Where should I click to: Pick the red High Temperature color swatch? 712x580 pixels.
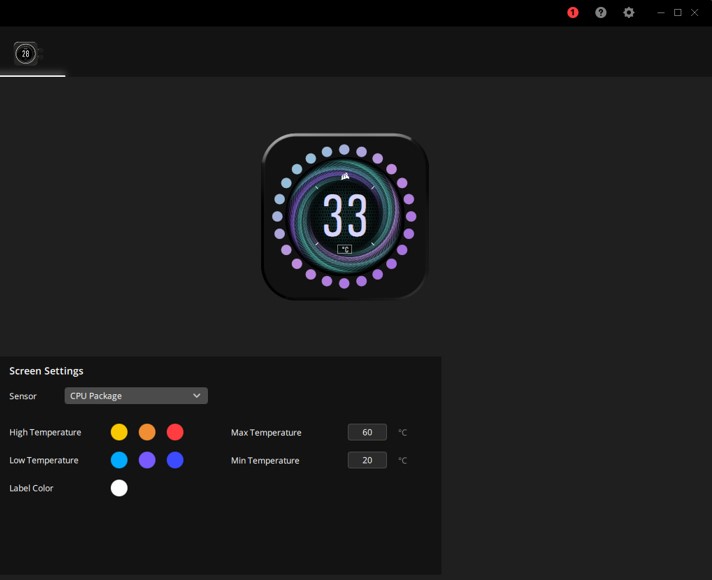click(175, 432)
